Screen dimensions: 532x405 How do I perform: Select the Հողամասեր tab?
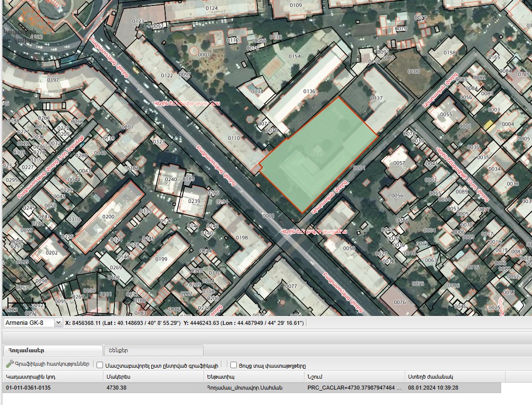pos(53,350)
